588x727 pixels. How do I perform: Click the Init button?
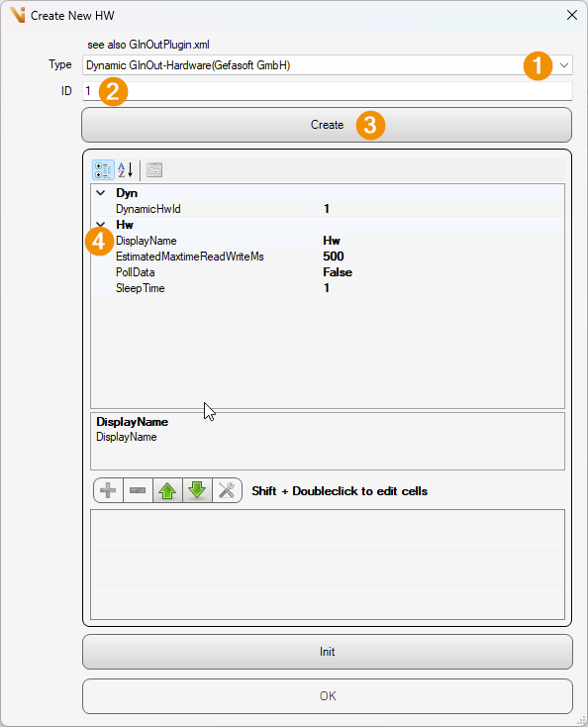328,652
